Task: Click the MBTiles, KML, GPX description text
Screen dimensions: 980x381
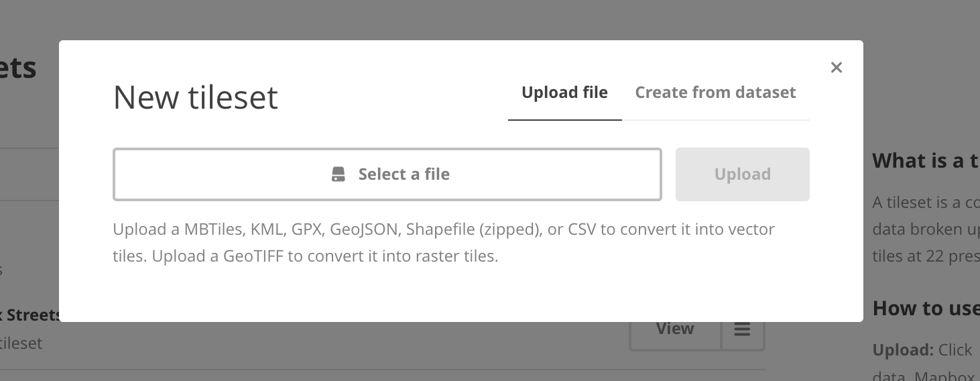Action: pos(444,229)
